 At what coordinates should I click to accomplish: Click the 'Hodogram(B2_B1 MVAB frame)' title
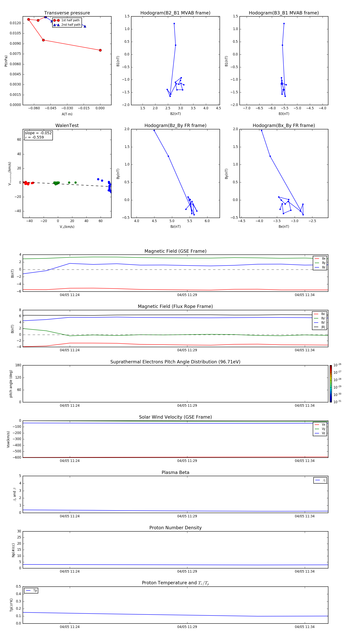pos(175,13)
